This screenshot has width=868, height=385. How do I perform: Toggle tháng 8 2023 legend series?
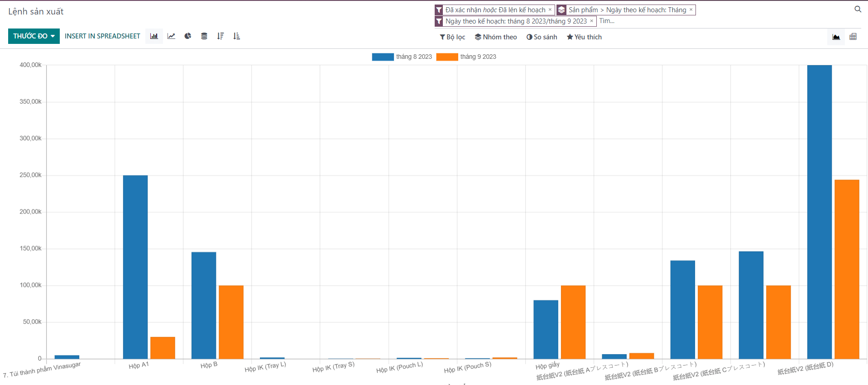(402, 57)
